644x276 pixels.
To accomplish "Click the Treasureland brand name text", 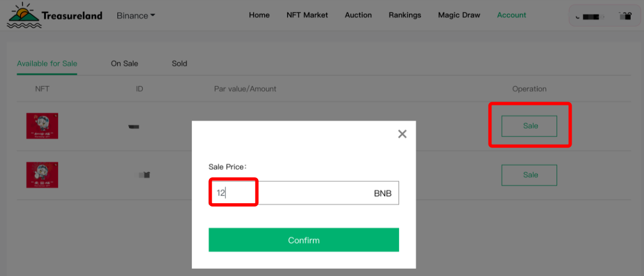I will 72,15.
